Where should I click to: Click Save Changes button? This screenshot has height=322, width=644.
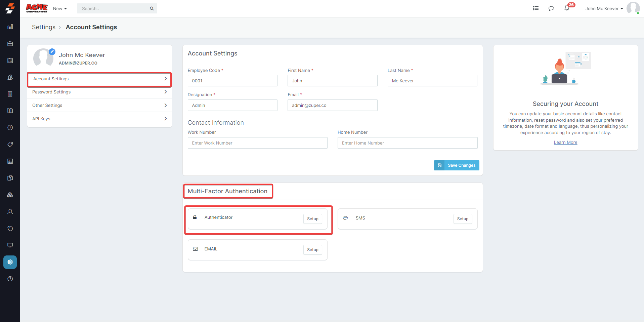[457, 165]
